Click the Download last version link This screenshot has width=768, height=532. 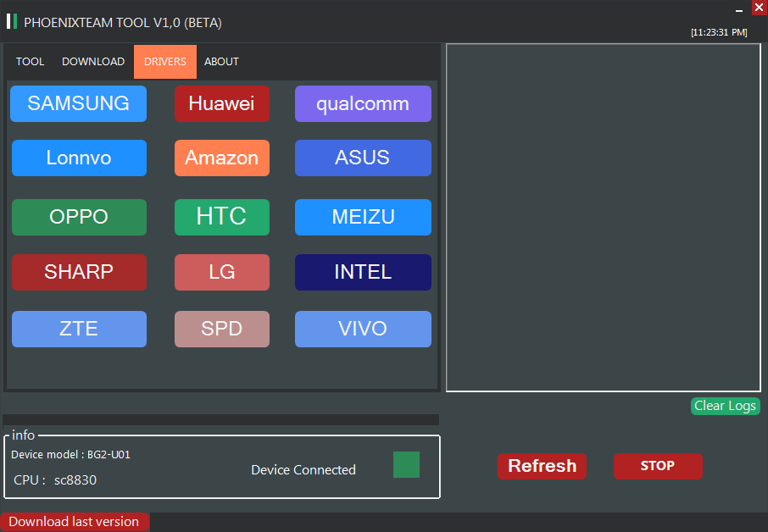[x=74, y=522]
